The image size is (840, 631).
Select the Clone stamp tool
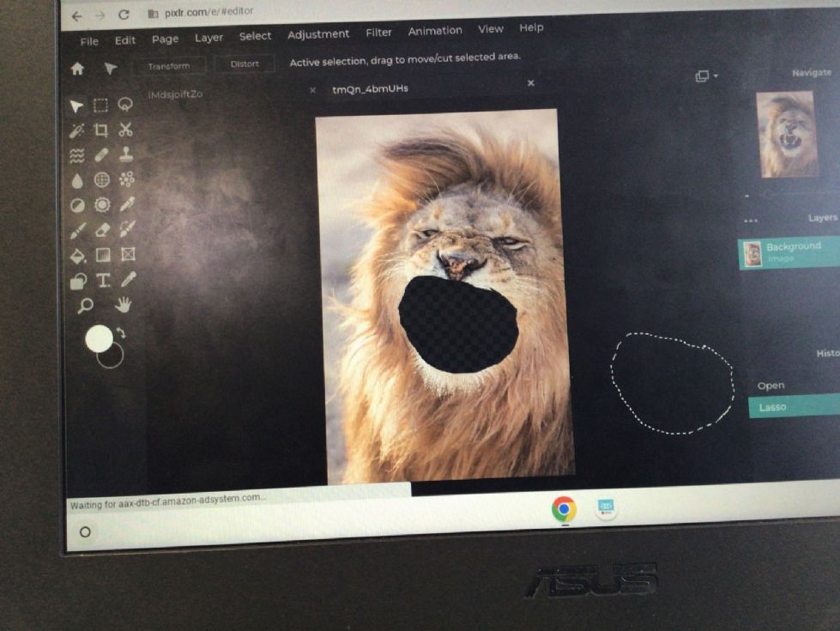click(x=126, y=155)
